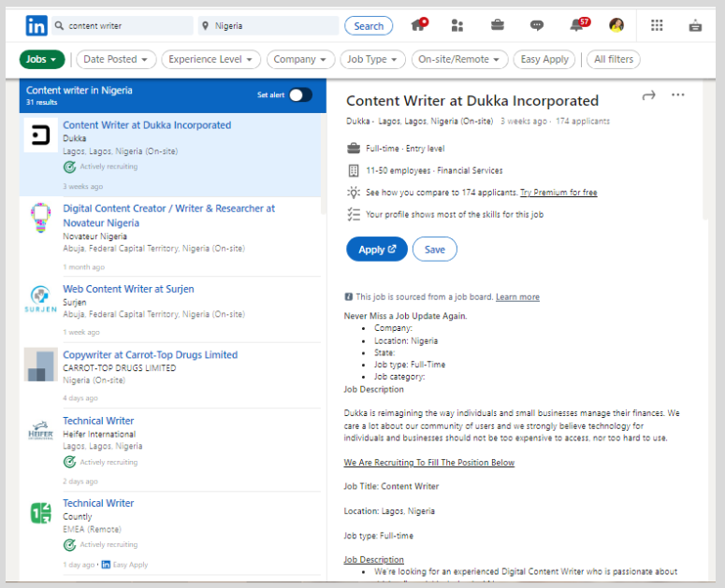Image resolution: width=725 pixels, height=588 pixels.
Task: Open All filters
Action: tap(614, 59)
